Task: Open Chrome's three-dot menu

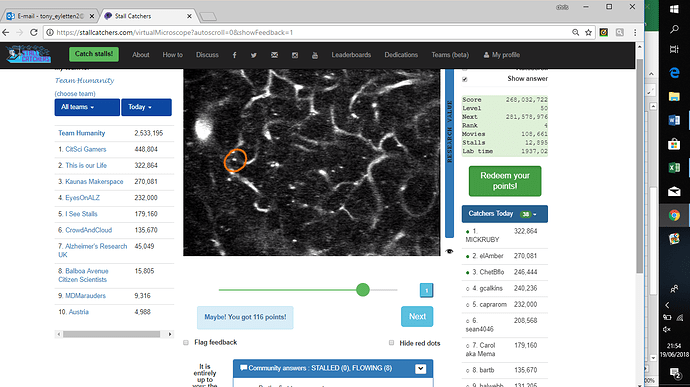Action: pos(635,32)
